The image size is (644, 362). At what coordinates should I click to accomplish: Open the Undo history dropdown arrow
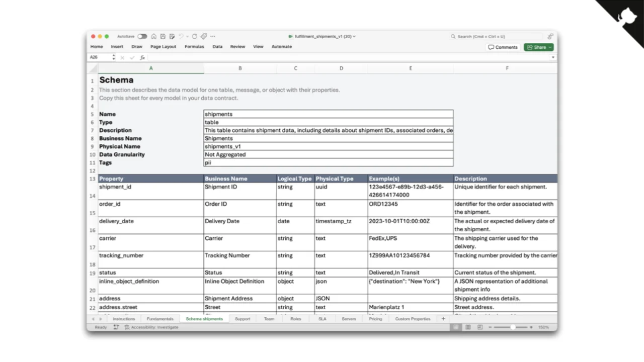pyautogui.click(x=187, y=37)
